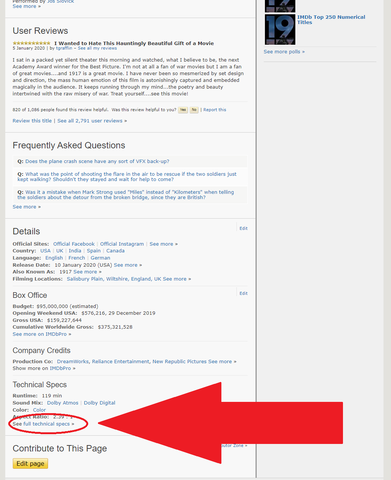Viewport: 391px width, 480px height.
Task: Open the USA country link
Action: [45, 251]
